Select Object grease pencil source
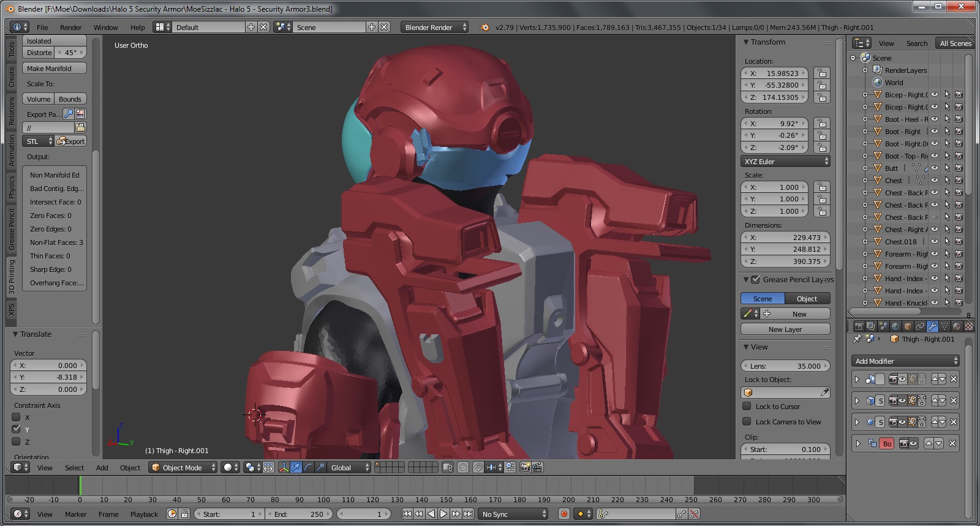The width and height of the screenshot is (980, 526). (807, 298)
